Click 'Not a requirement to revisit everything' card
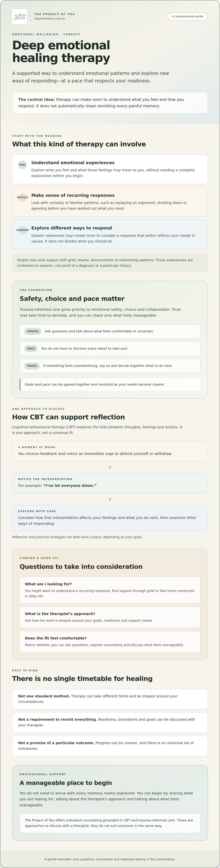Screen dimensions: 220x868 [110, 722]
